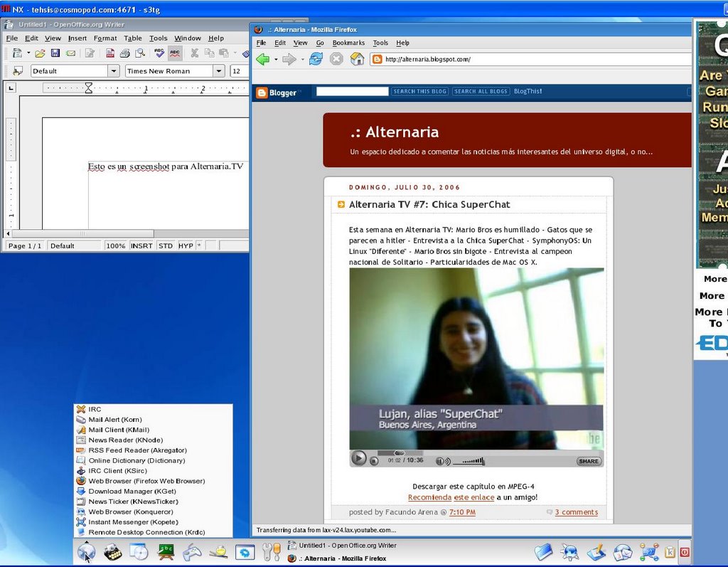Click the Blogger search text field
728x567 pixels.
tap(353, 92)
